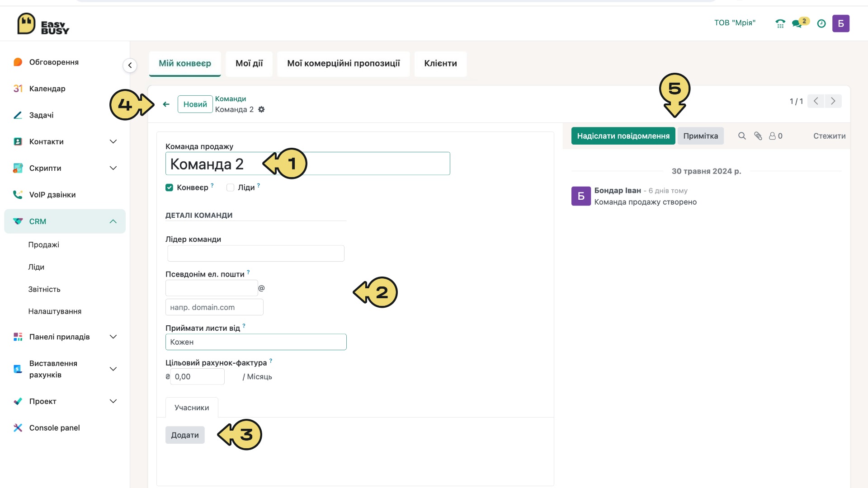Click the EasyBusy logo

tap(43, 24)
